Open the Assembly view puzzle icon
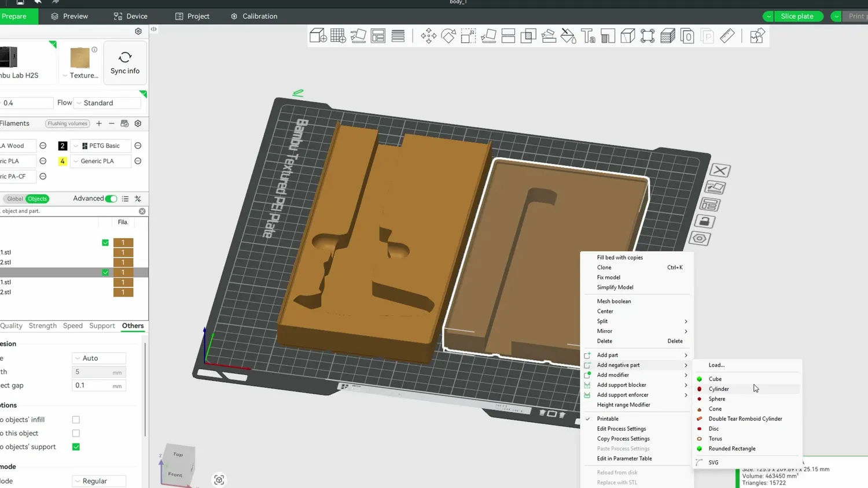Viewport: 868px width, 488px height. (x=757, y=36)
